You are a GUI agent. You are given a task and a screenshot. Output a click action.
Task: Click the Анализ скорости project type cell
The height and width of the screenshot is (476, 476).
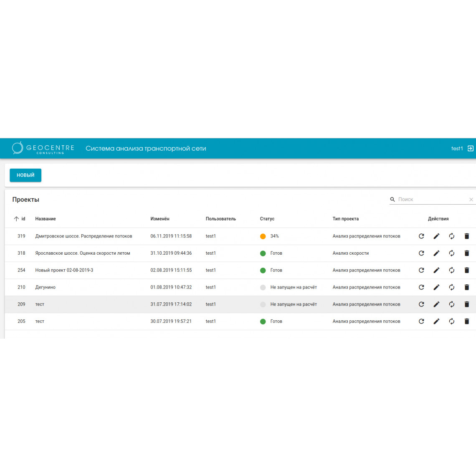[x=351, y=253]
